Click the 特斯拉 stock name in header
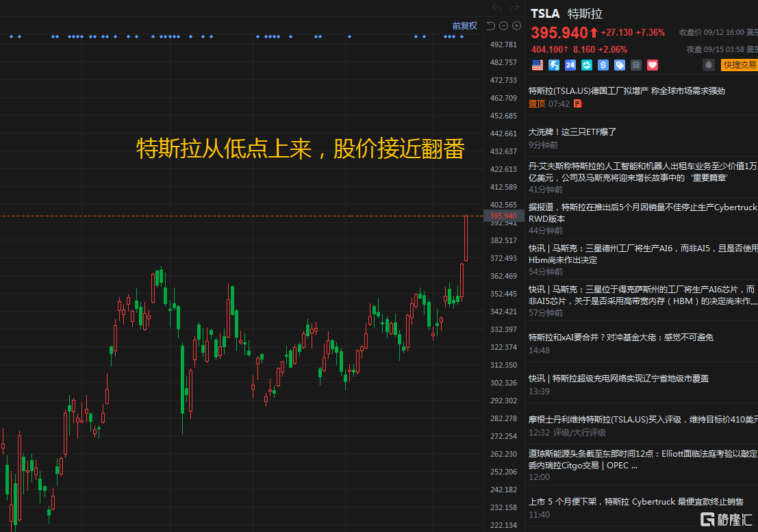Screen dimensions: 758x532 tap(585, 14)
